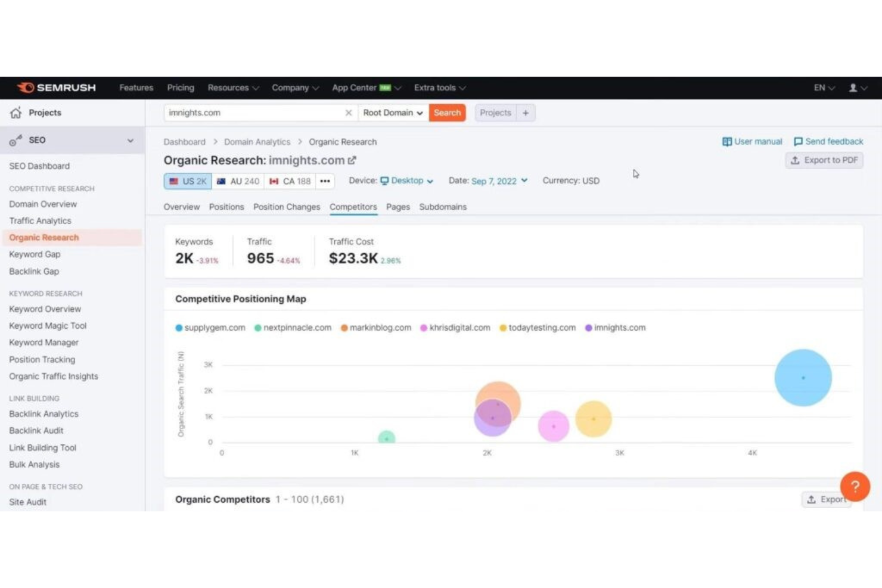
Task: Open Backlink Gap in sidebar
Action: tap(34, 271)
